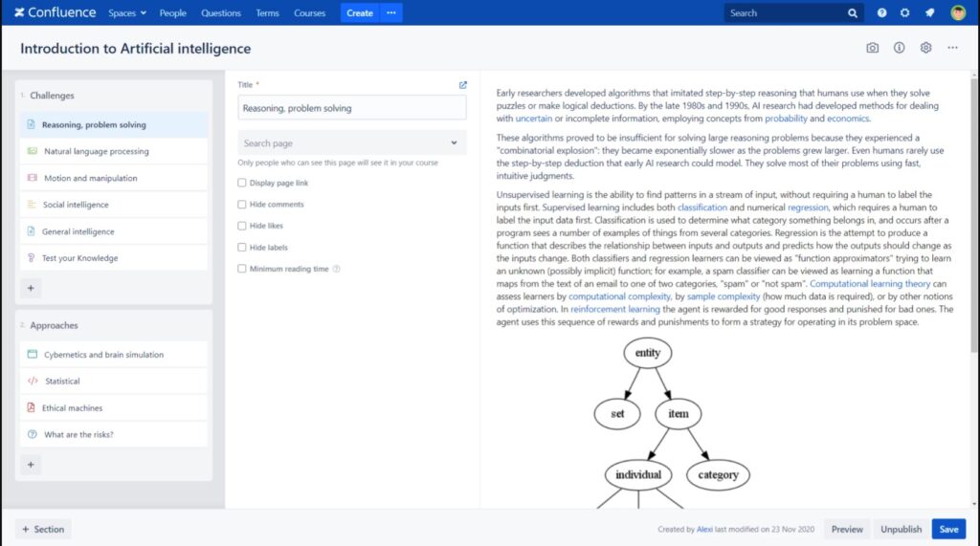This screenshot has height=546, width=980.
Task: Follow the reinforcement learning link
Action: (615, 309)
